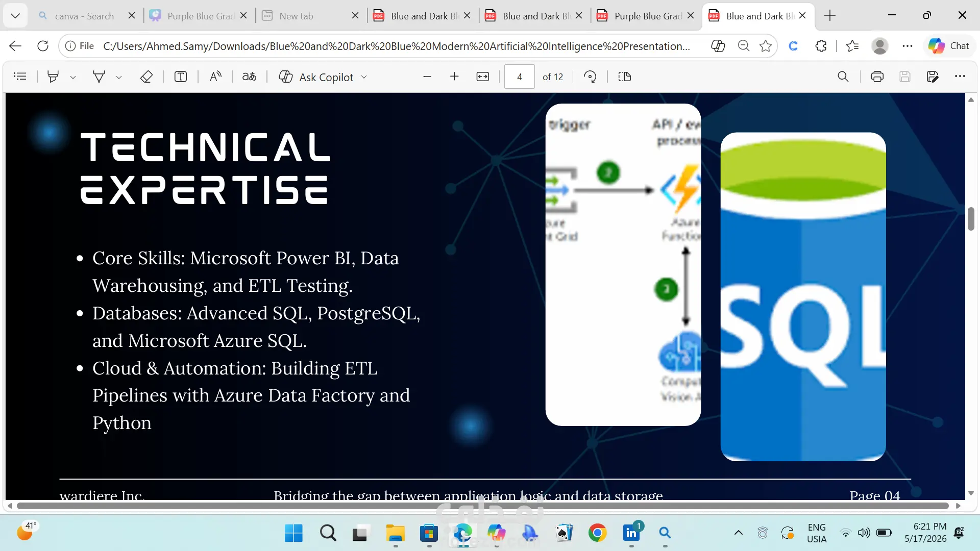Image resolution: width=980 pixels, height=551 pixels.
Task: Show hidden system tray icons
Action: point(739,533)
